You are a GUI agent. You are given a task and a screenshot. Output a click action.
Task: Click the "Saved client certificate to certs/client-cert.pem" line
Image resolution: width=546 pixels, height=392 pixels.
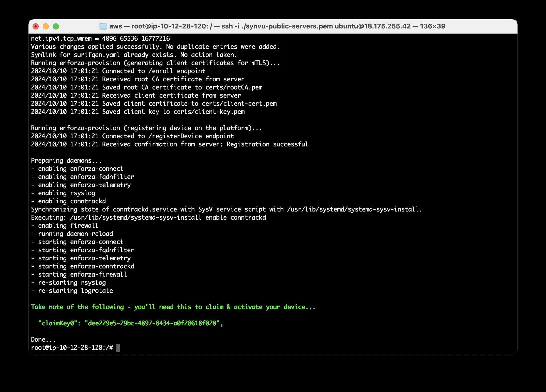(x=154, y=104)
